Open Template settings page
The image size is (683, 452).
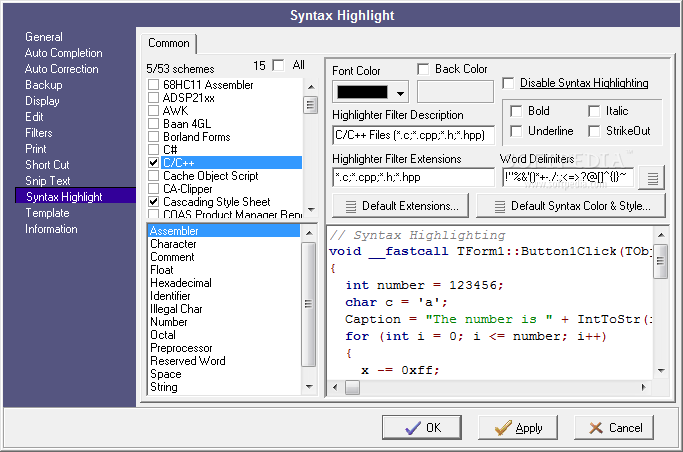tap(47, 213)
